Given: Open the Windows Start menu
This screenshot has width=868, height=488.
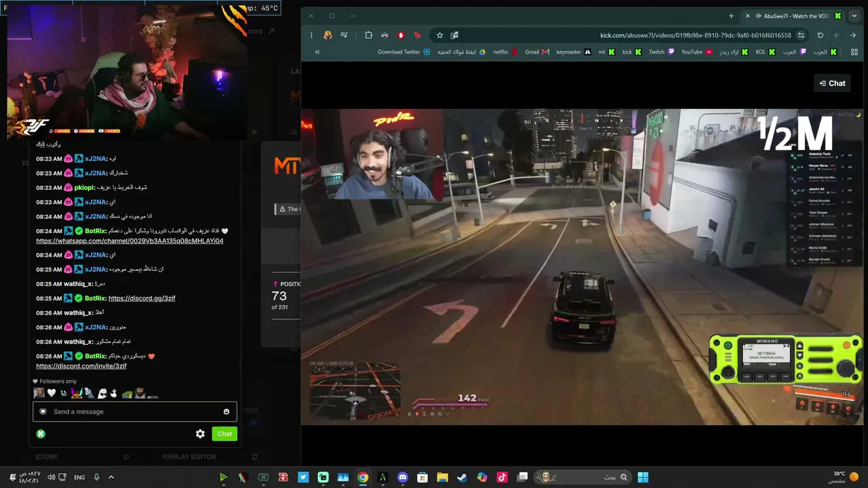Looking at the screenshot, I should 643,477.
